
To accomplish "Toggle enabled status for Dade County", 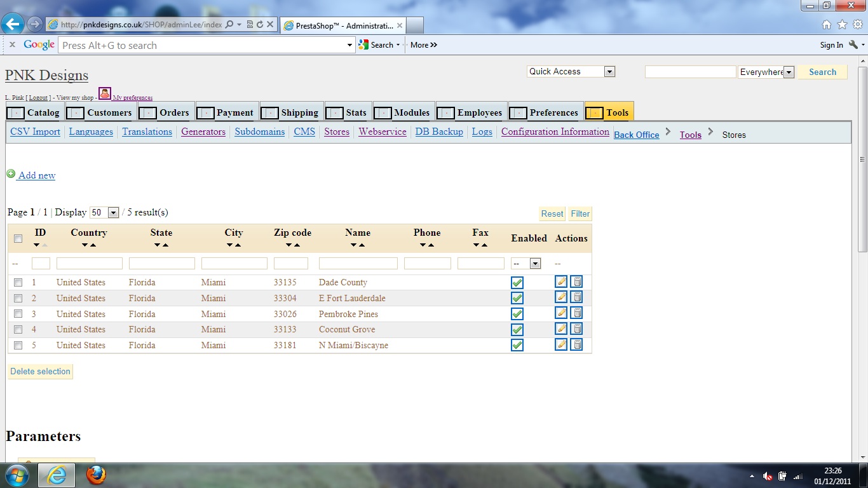I will coord(517,283).
